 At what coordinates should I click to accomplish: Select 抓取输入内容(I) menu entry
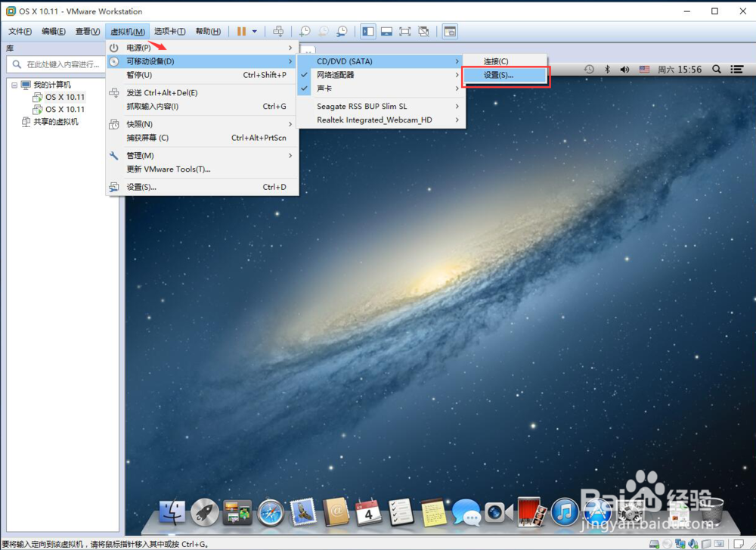pyautogui.click(x=202, y=106)
